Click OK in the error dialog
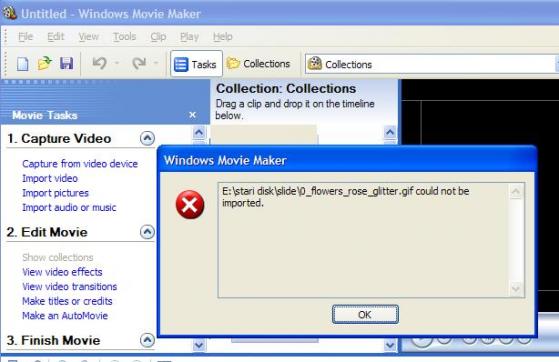The width and height of the screenshot is (559, 362). tap(365, 314)
